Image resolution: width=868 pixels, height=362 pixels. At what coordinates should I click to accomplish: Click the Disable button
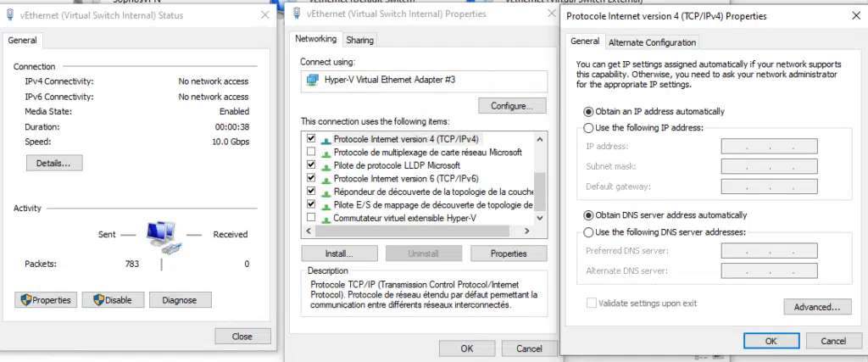113,300
